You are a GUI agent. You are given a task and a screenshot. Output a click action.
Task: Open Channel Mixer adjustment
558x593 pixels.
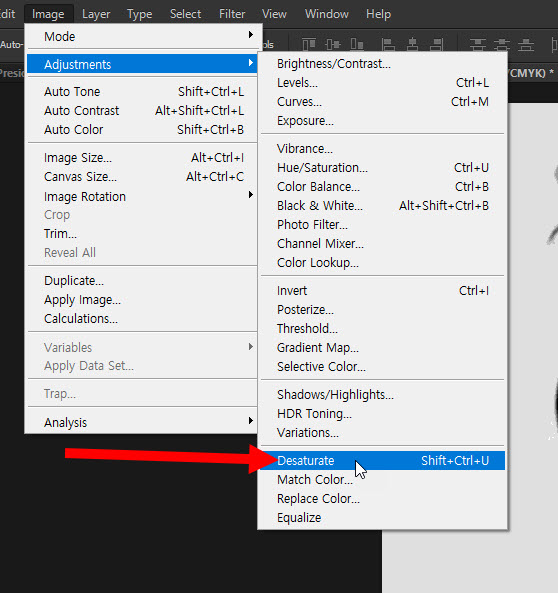382,243
